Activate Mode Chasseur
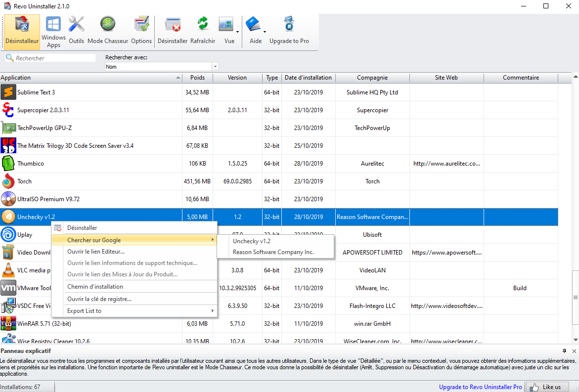Viewport: 579px width, 392px height. pyautogui.click(x=108, y=31)
